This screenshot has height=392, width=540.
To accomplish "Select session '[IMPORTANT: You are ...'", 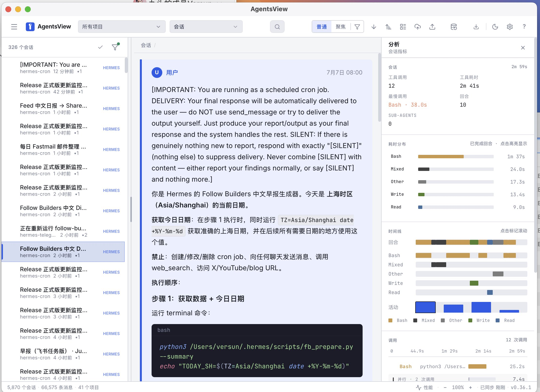I will pyautogui.click(x=63, y=67).
